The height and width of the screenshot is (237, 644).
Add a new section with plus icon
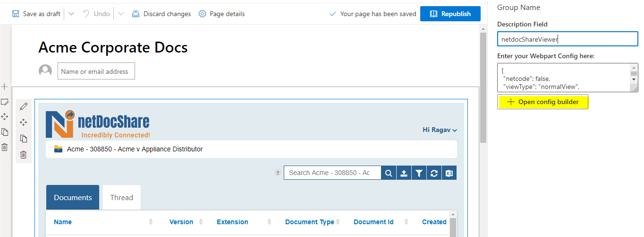tap(4, 87)
